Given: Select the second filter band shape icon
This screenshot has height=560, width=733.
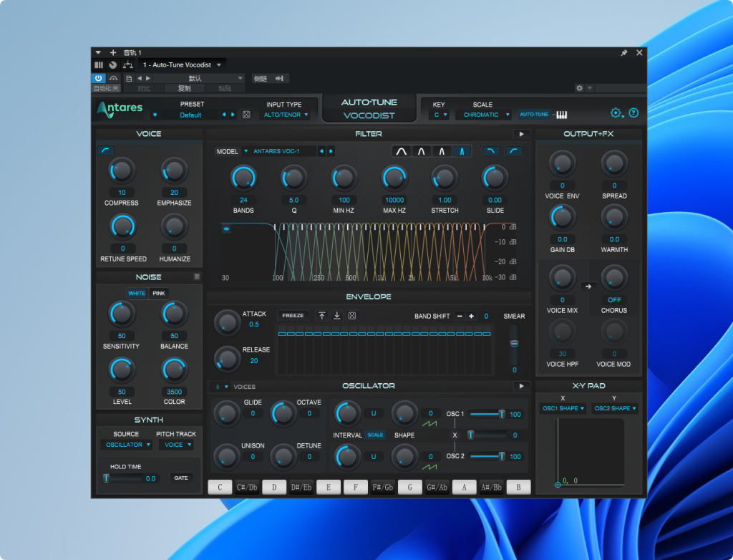Looking at the screenshot, I should [x=421, y=151].
